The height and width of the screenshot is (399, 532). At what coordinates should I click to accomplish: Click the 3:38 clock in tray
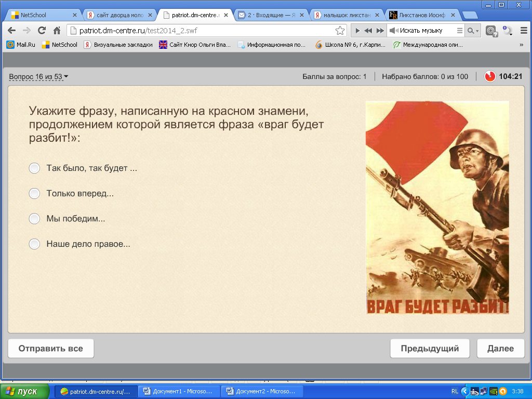coord(517,392)
